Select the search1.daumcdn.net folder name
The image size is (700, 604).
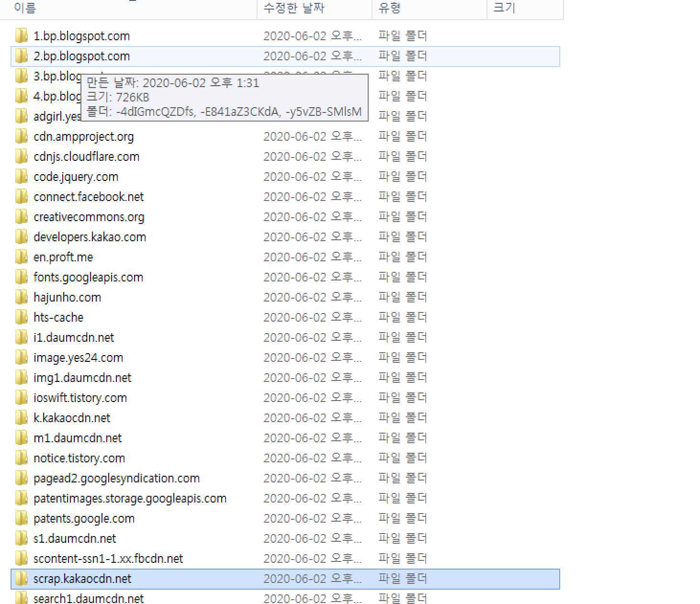pyautogui.click(x=89, y=598)
